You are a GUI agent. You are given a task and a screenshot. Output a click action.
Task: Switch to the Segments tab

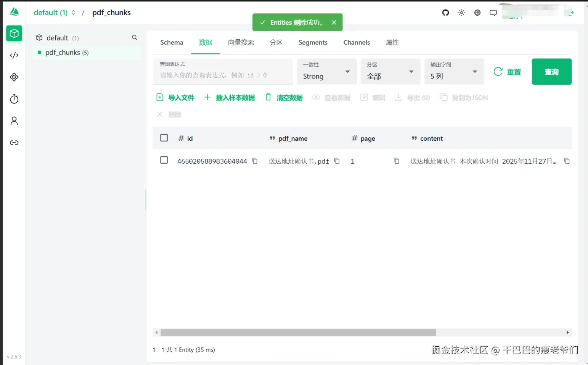[313, 42]
